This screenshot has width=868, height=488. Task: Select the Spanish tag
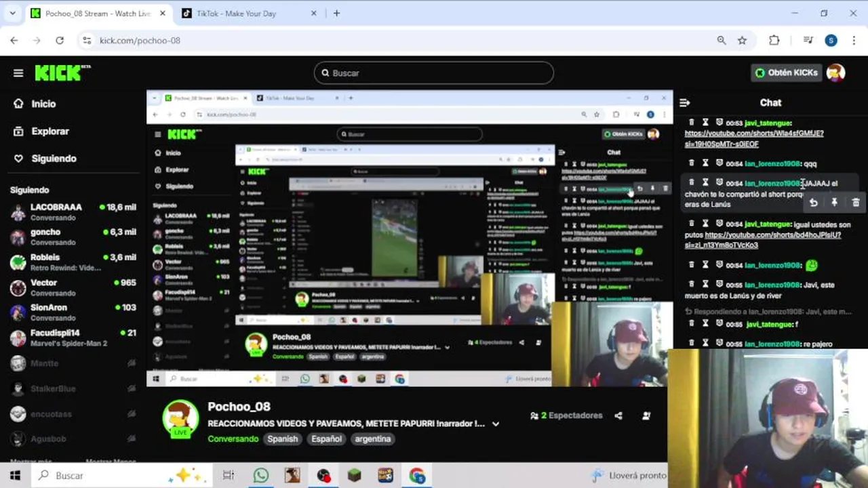[283, 439]
